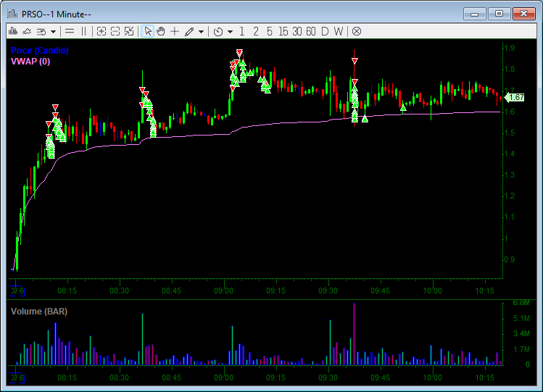Image resolution: width=543 pixels, height=392 pixels.
Task: Click the 09:30 time label on the price axis
Action: (328, 291)
